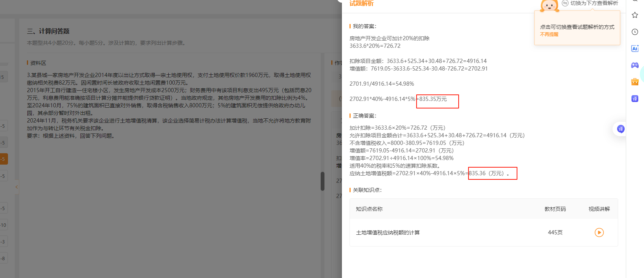Open the AI assistant icon in sidebar
This screenshot has height=278, width=644.
(635, 49)
